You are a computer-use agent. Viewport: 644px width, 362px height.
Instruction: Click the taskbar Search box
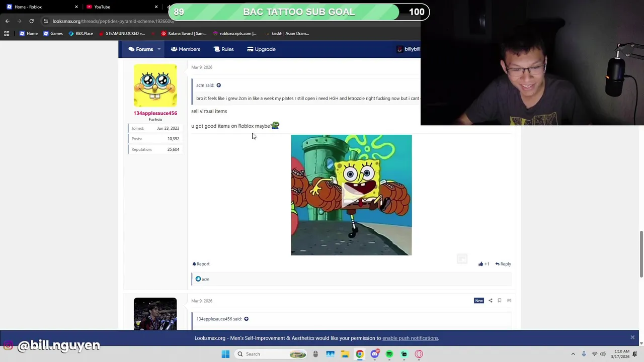pos(272,354)
